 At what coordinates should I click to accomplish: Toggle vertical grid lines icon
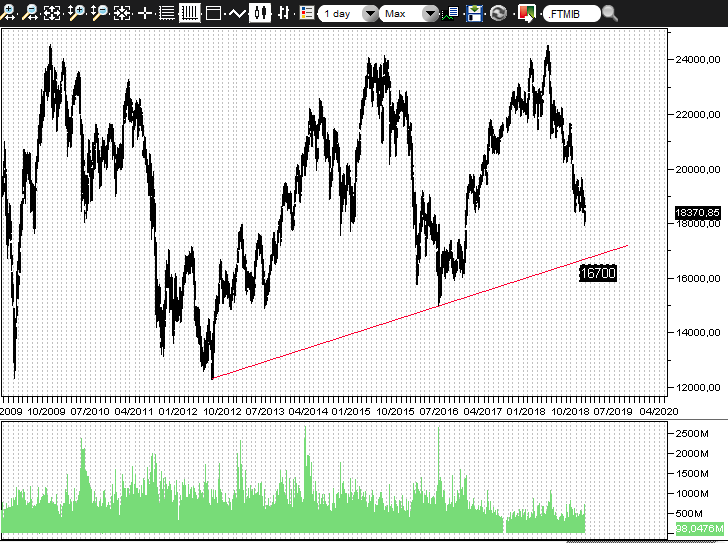[189, 13]
